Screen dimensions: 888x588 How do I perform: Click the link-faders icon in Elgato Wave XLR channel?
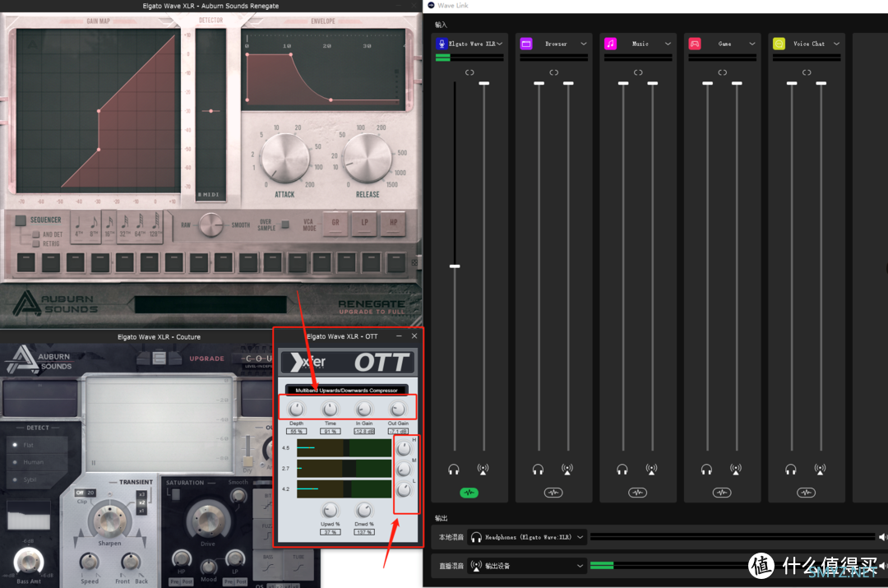pos(469,72)
